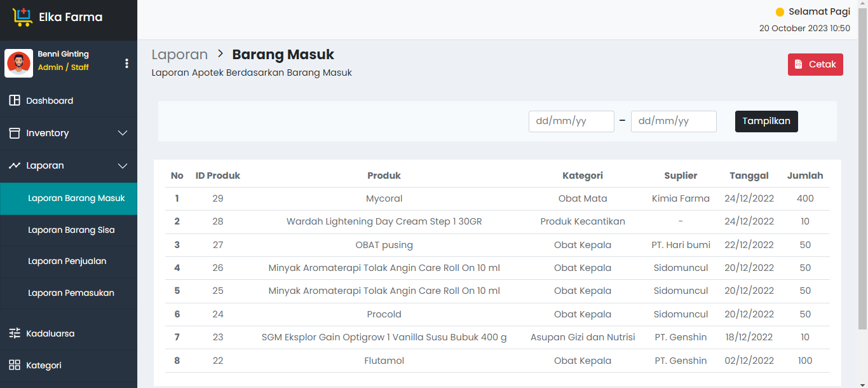The image size is (868, 388).
Task: Click the Laporan chart line icon
Action: pyautogui.click(x=15, y=165)
